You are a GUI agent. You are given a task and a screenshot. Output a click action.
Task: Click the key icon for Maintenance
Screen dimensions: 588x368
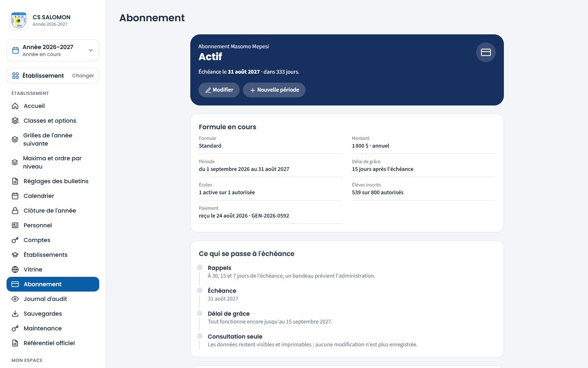point(15,328)
